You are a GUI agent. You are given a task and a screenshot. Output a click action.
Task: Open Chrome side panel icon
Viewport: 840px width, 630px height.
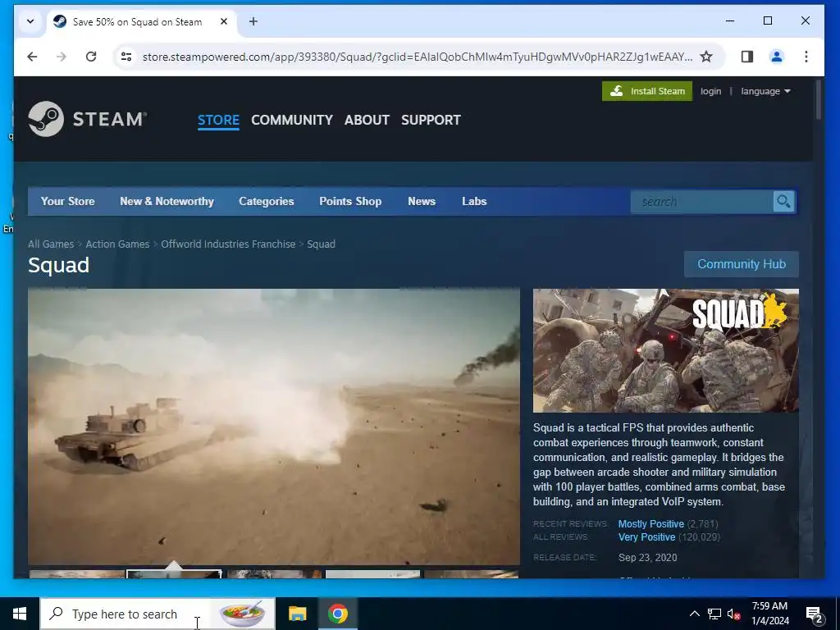pos(746,57)
